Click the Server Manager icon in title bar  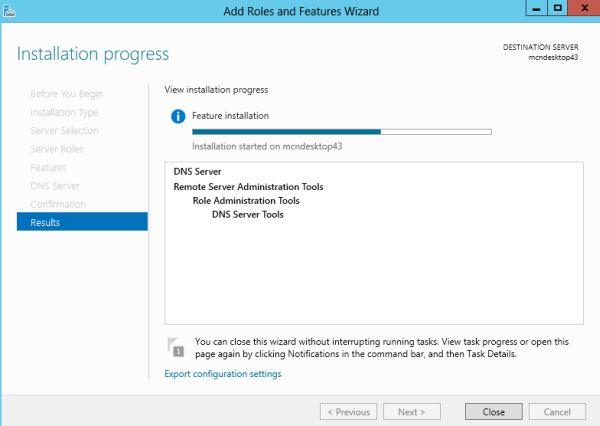point(9,10)
